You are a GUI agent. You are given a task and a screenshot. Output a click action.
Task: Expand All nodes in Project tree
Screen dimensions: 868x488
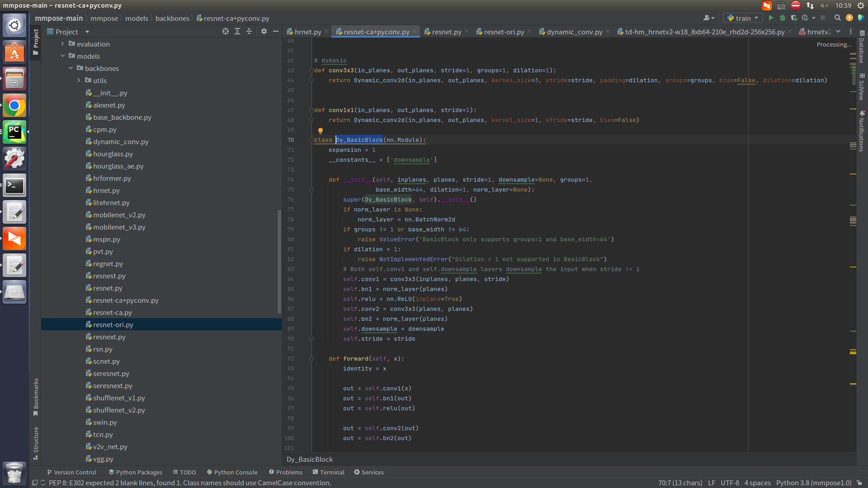click(x=237, y=32)
